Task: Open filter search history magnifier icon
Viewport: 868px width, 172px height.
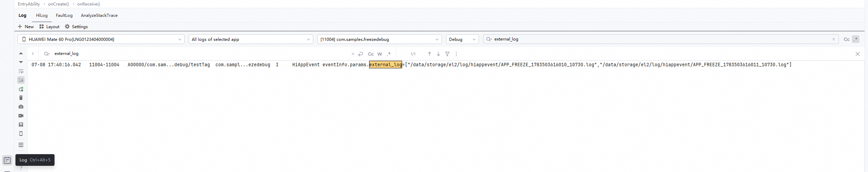Action: (x=489, y=39)
